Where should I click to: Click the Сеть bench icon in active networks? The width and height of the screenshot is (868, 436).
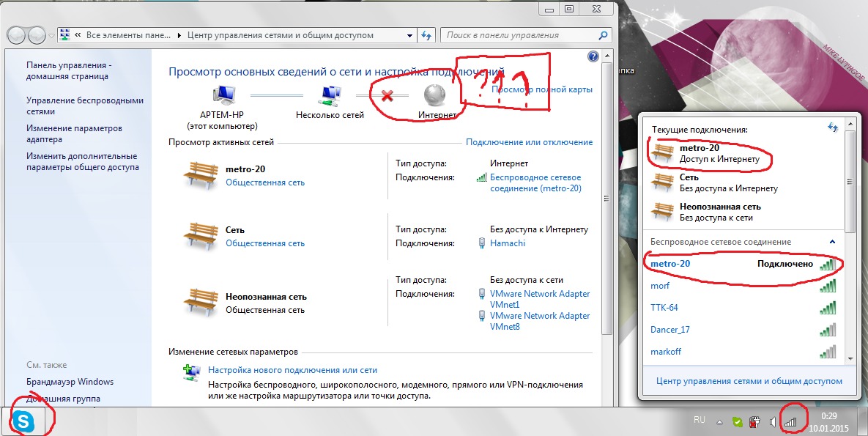coord(201,237)
